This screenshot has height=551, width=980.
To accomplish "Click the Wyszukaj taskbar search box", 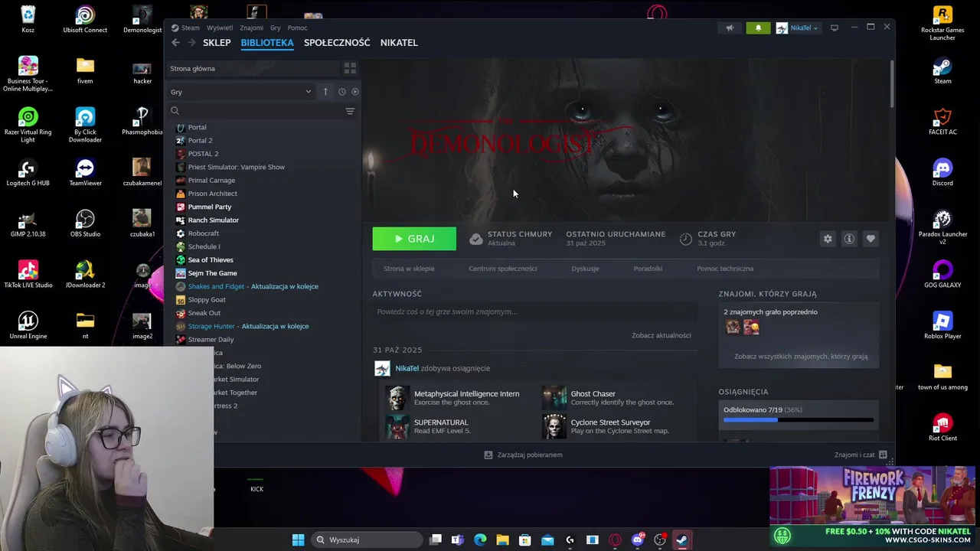I will coord(367,540).
